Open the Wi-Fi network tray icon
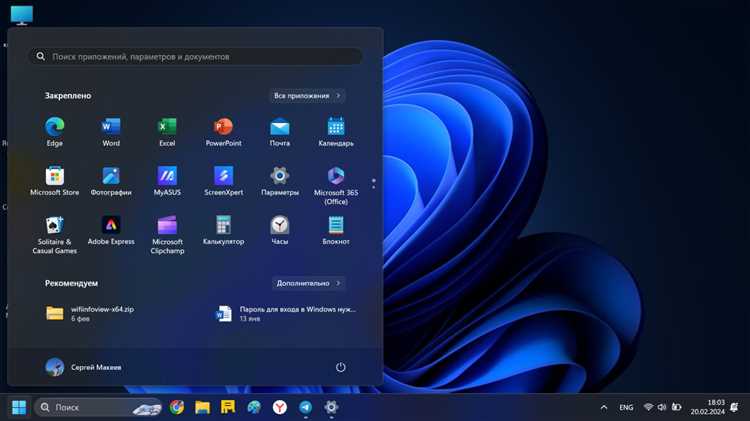The image size is (750, 421). pos(648,407)
